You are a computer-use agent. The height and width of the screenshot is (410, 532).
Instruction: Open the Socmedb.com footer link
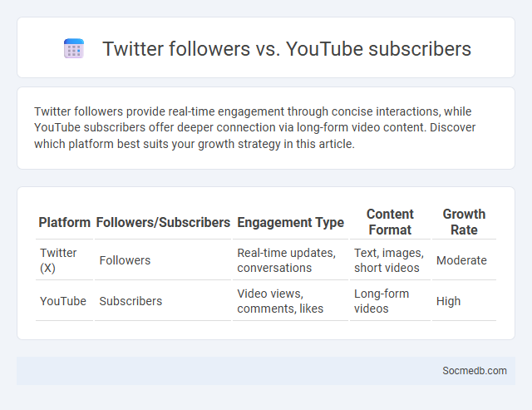coord(475,371)
